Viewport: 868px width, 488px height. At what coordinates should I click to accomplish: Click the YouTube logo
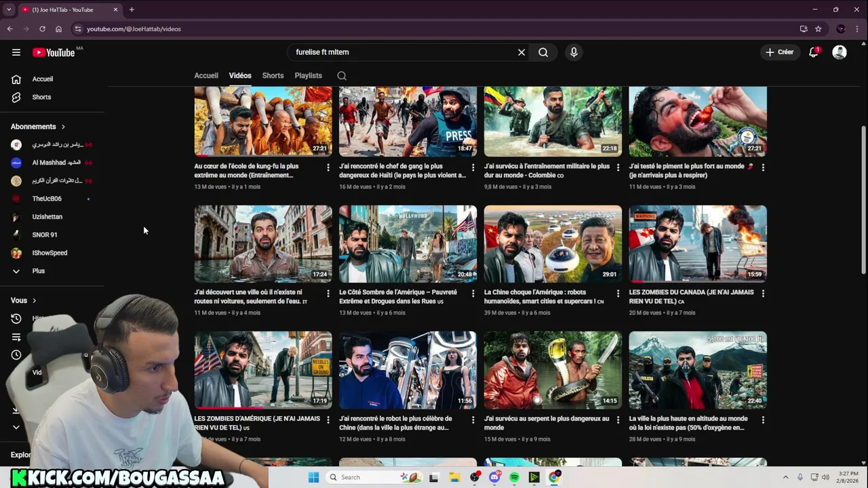pos(54,52)
